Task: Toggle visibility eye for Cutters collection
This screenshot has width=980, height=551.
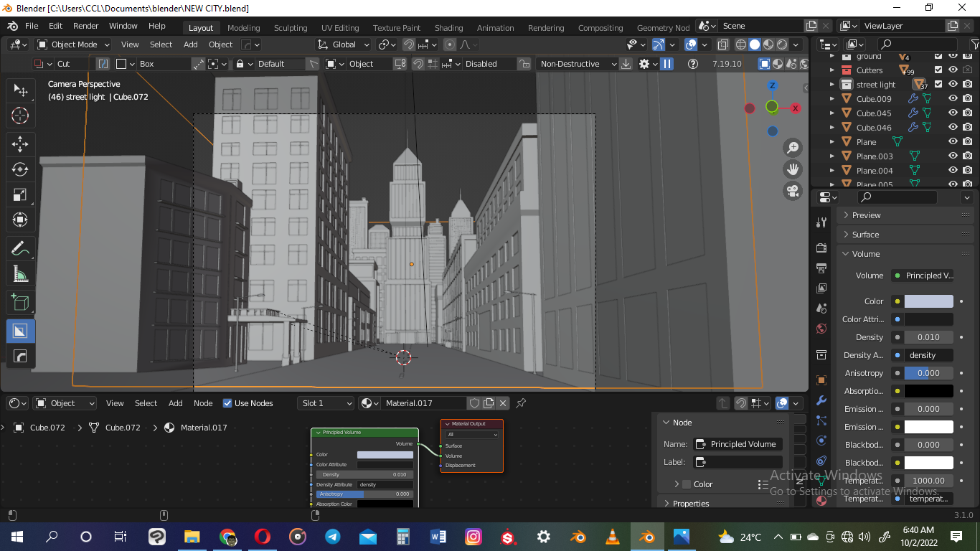Action: [x=953, y=70]
